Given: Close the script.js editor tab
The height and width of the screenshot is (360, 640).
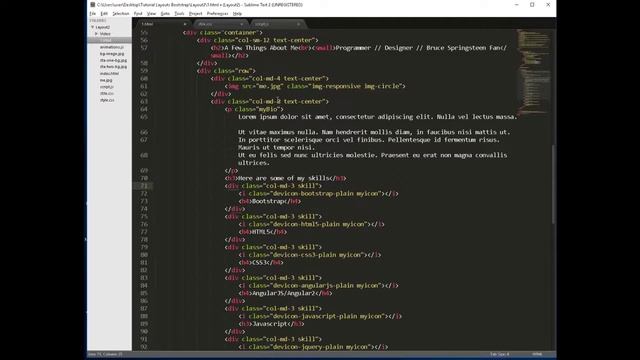Looking at the screenshot, I should click(x=298, y=24).
